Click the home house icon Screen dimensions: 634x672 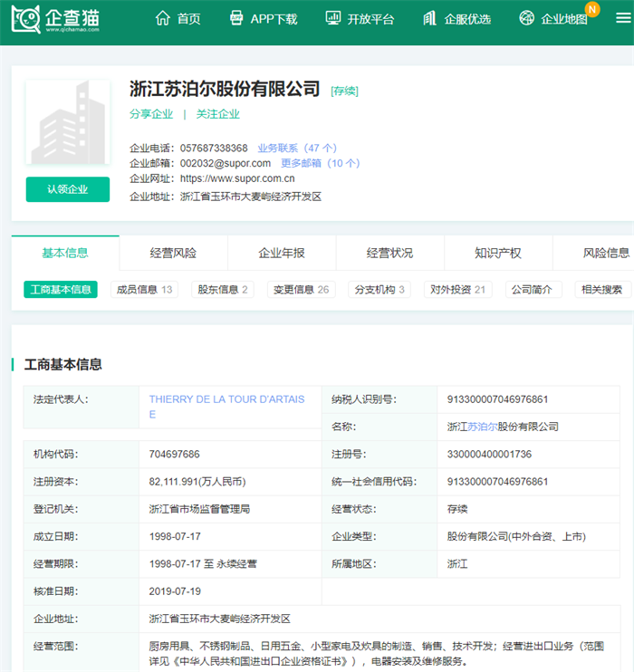pyautogui.click(x=162, y=18)
